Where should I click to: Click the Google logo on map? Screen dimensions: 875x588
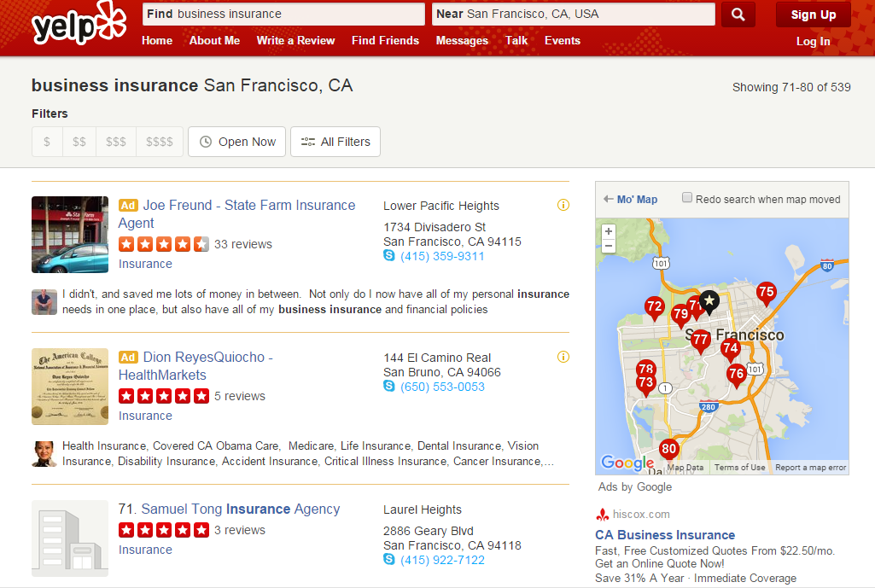click(x=627, y=463)
